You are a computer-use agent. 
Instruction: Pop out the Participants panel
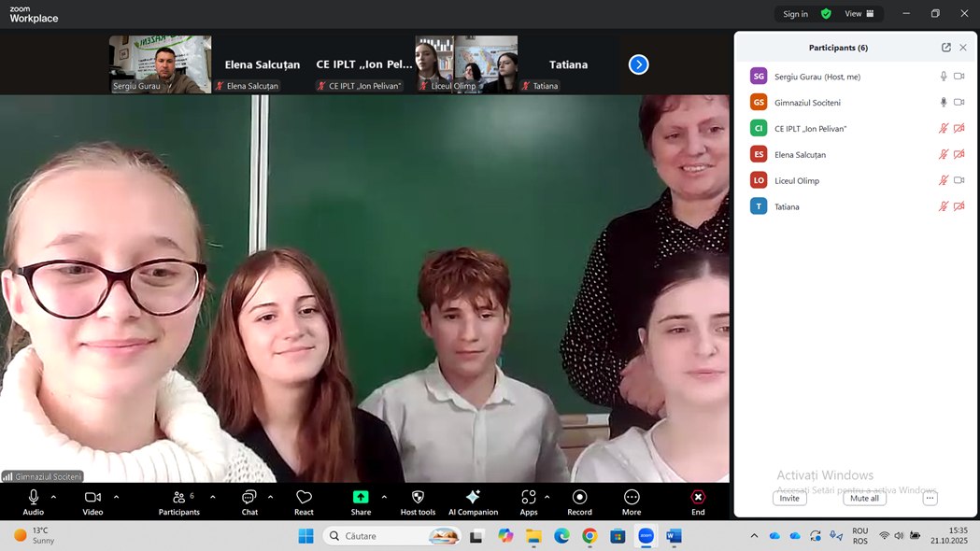[946, 48]
